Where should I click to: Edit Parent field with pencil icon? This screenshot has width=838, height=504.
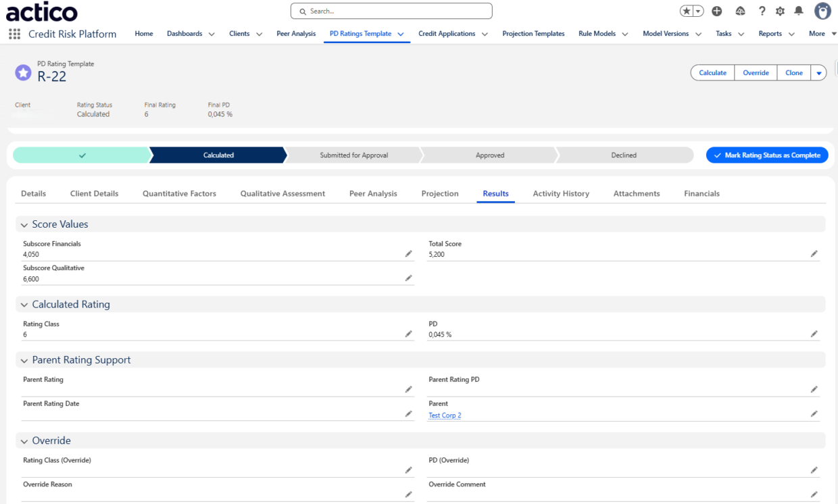coord(814,413)
